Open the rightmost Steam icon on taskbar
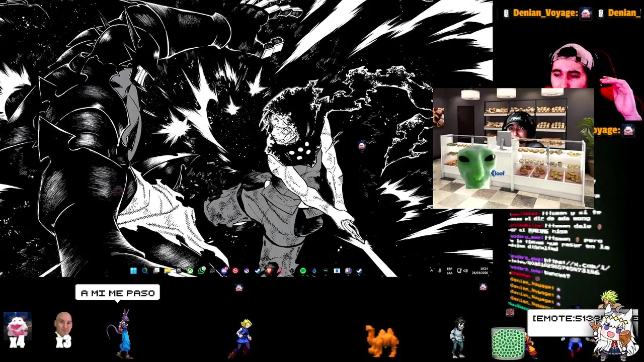The height and width of the screenshot is (362, 644). 359,270
